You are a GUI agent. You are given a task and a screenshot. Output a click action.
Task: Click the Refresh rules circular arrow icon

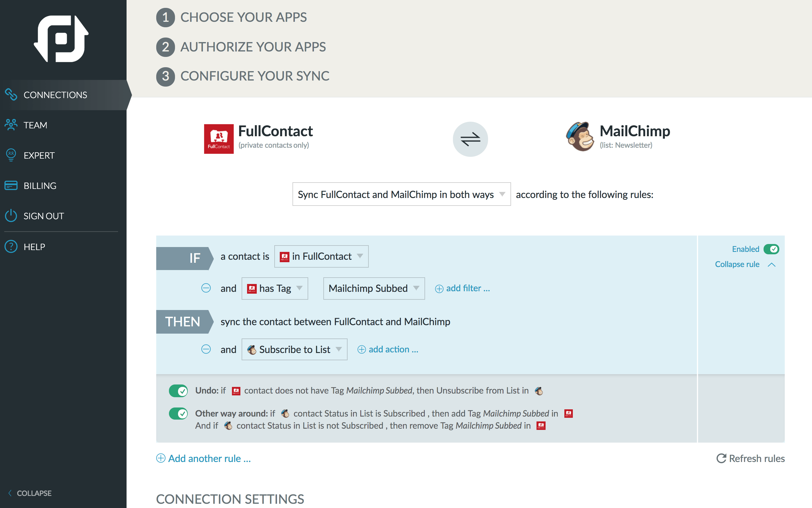(x=721, y=458)
